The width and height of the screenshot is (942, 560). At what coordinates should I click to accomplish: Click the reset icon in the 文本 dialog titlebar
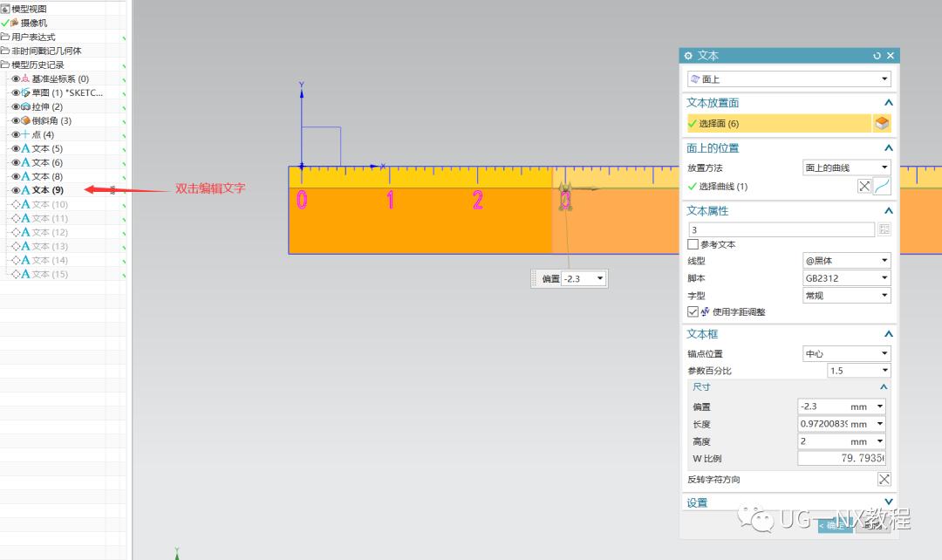click(x=877, y=55)
